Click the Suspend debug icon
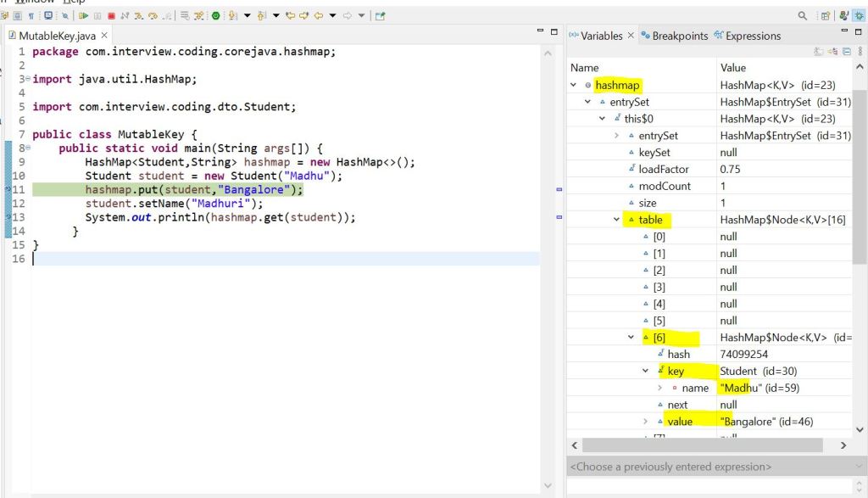 coord(97,15)
